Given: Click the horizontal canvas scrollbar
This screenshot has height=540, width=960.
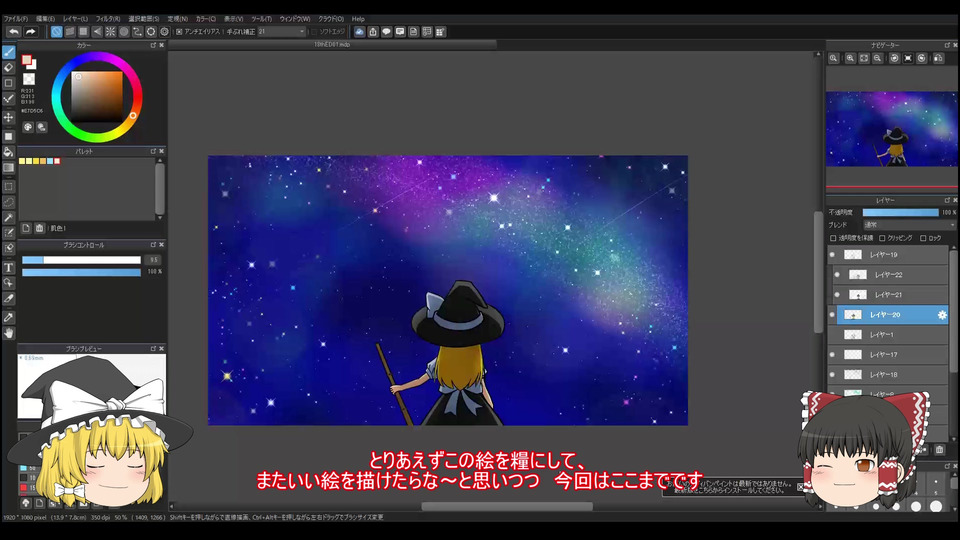Looking at the screenshot, I should pos(507,506).
